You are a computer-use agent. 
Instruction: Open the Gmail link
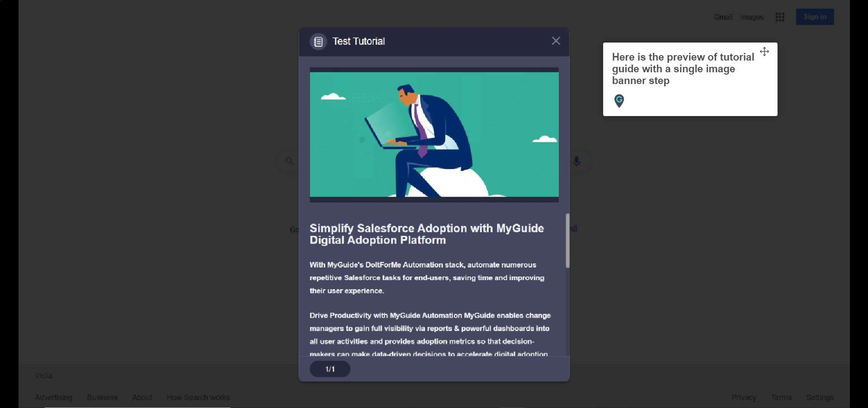(x=723, y=17)
